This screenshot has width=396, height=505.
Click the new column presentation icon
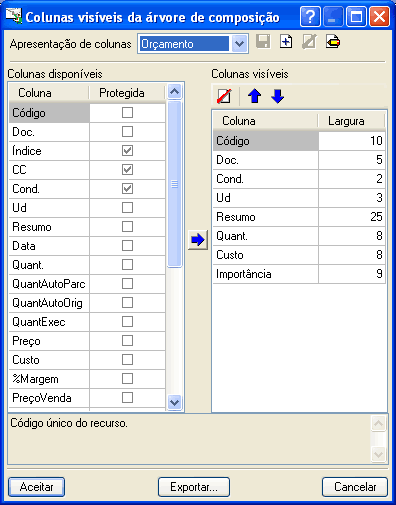(286, 42)
